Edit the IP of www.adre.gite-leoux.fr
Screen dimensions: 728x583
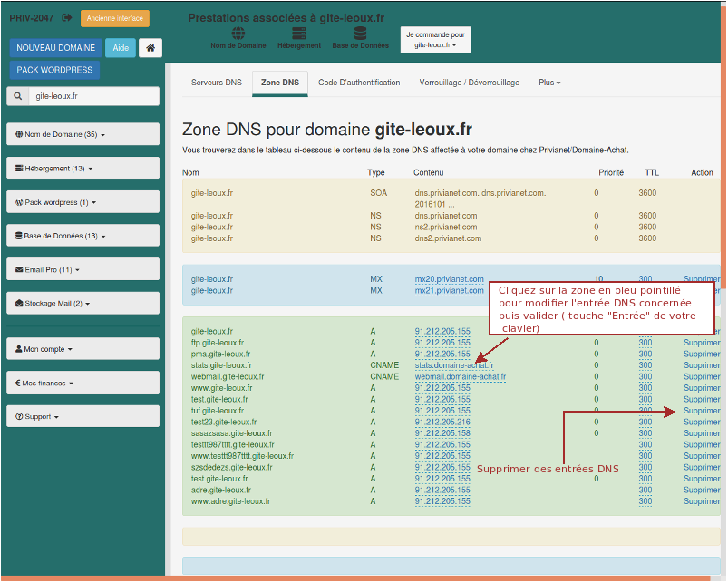[442, 501]
